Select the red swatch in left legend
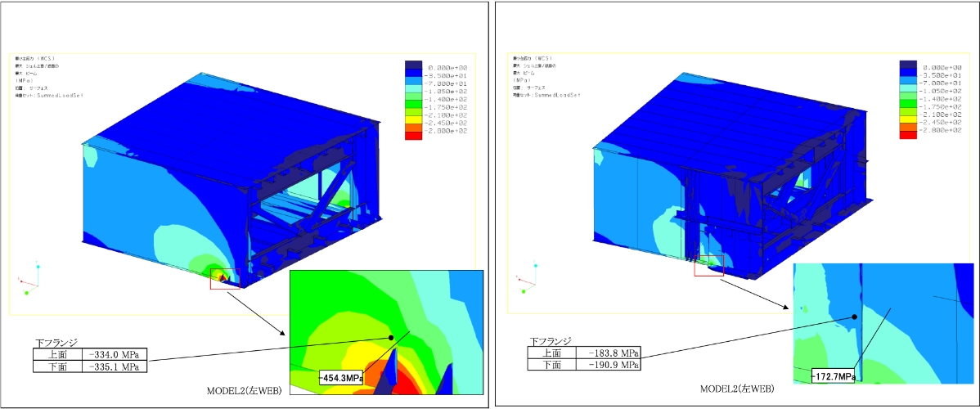The height and width of the screenshot is (409, 980). coord(413,135)
